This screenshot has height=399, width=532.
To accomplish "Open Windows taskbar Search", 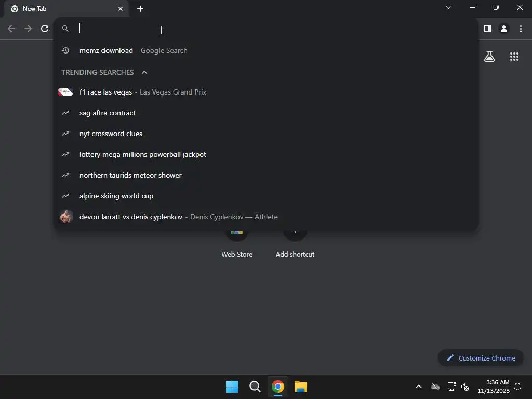I will coord(255,387).
